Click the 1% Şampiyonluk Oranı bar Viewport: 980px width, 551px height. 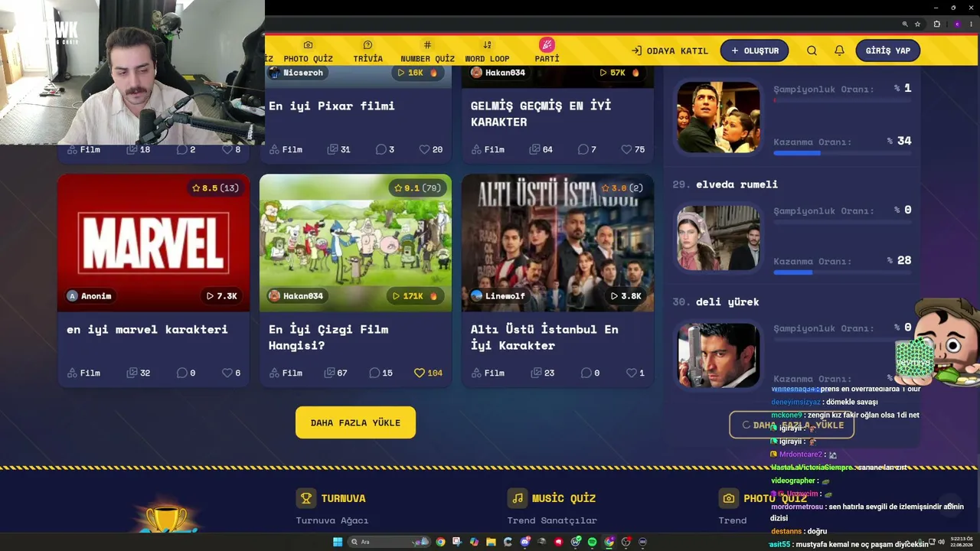coord(842,100)
